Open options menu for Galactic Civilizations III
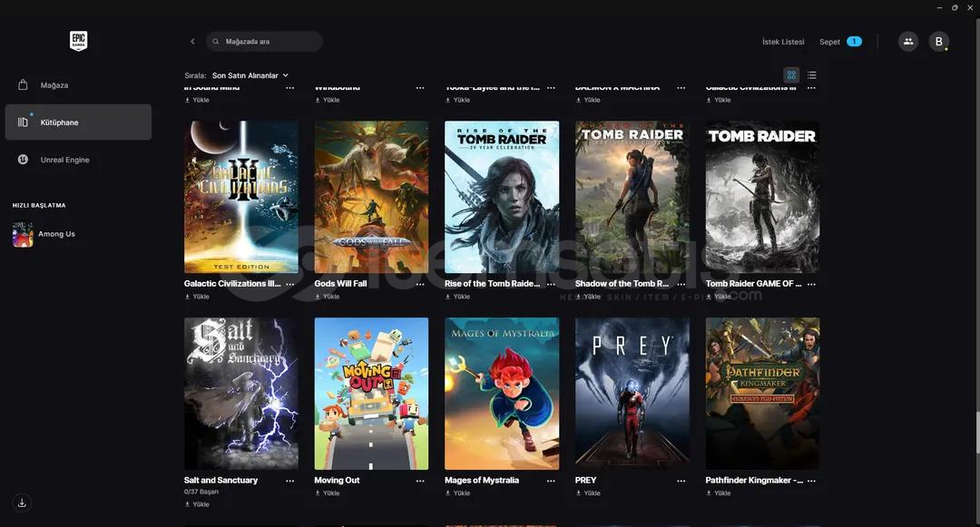The height and width of the screenshot is (527, 980). click(290, 284)
